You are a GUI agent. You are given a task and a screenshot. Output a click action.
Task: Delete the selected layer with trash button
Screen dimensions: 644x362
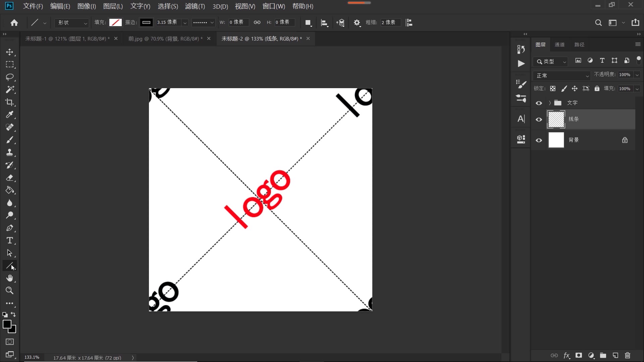tap(627, 356)
